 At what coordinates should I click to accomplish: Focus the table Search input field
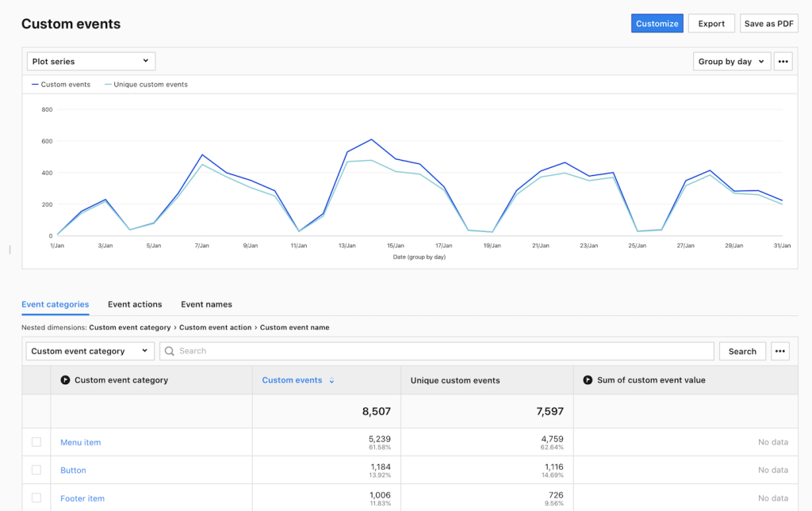coord(437,351)
